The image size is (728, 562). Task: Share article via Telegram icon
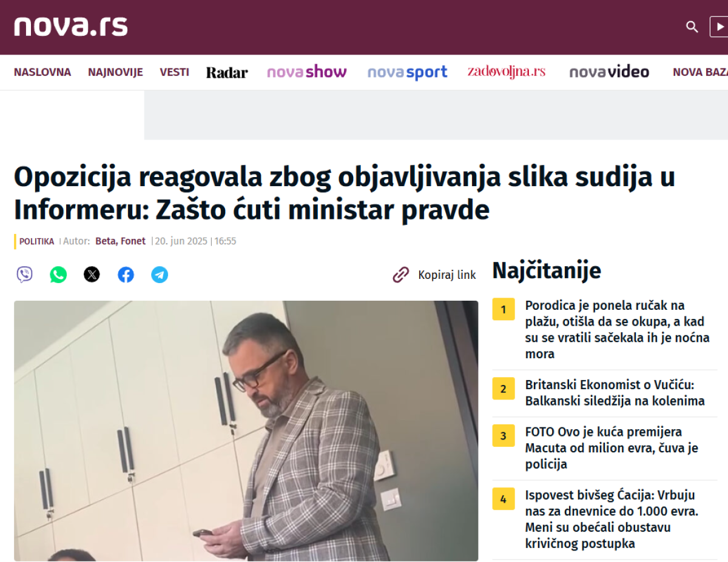pyautogui.click(x=160, y=275)
